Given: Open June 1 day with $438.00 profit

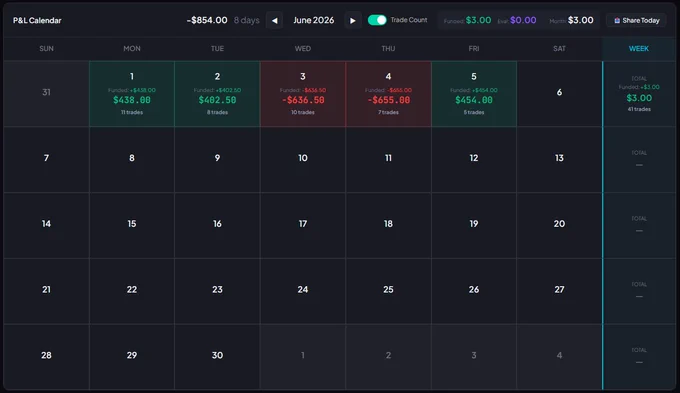Looking at the screenshot, I should pyautogui.click(x=132, y=94).
